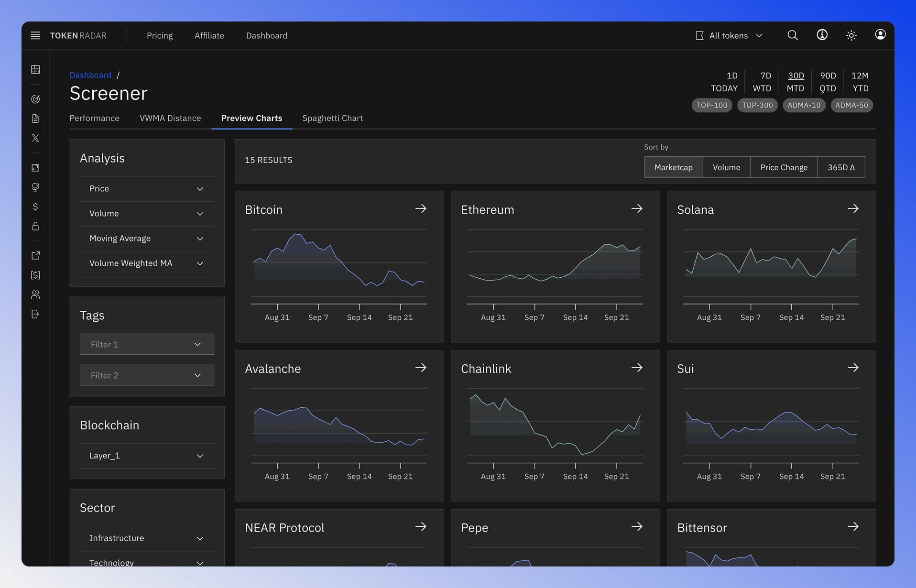Click the info circle icon

[x=822, y=35]
